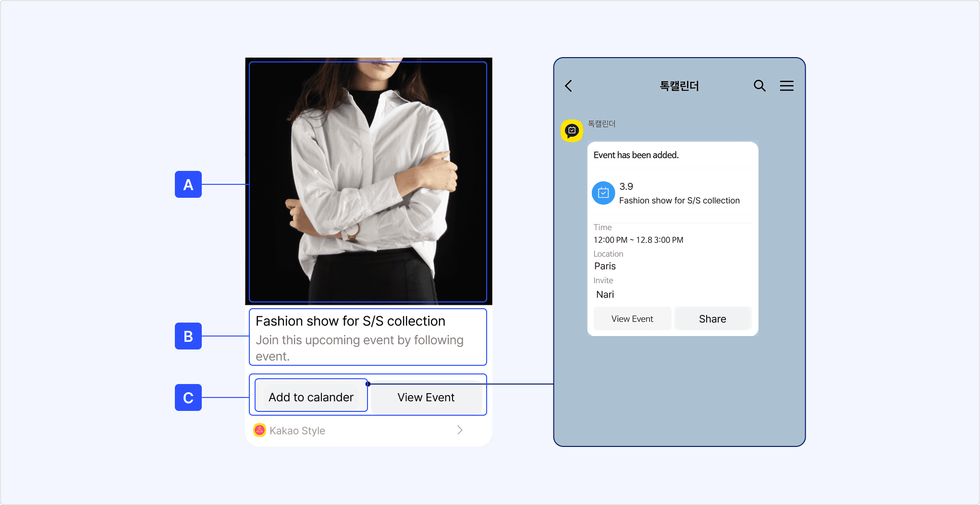This screenshot has height=505, width=980.
Task: Open search with the magnifier icon
Action: (759, 86)
